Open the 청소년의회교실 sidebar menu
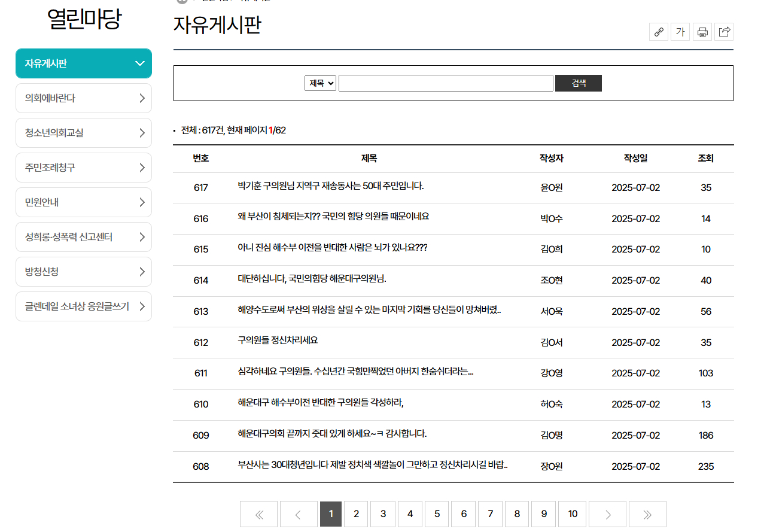 pos(84,133)
